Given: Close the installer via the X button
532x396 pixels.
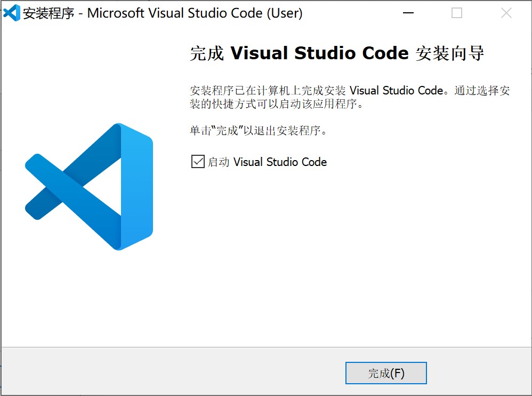Looking at the screenshot, I should 505,13.
